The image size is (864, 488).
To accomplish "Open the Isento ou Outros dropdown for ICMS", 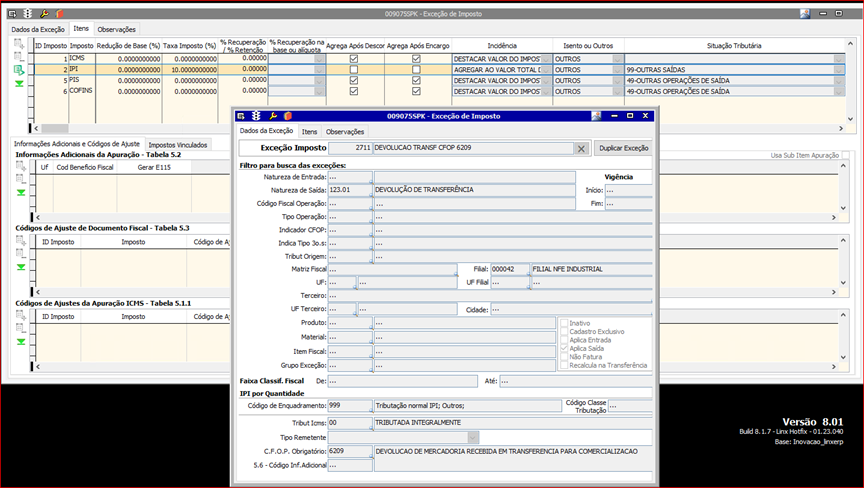I will pyautogui.click(x=618, y=59).
